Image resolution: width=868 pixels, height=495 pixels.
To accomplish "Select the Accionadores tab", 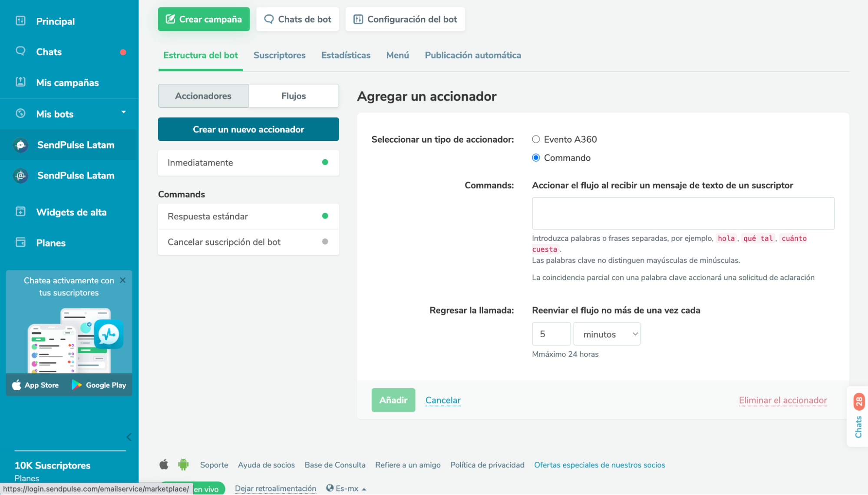I will tap(203, 96).
